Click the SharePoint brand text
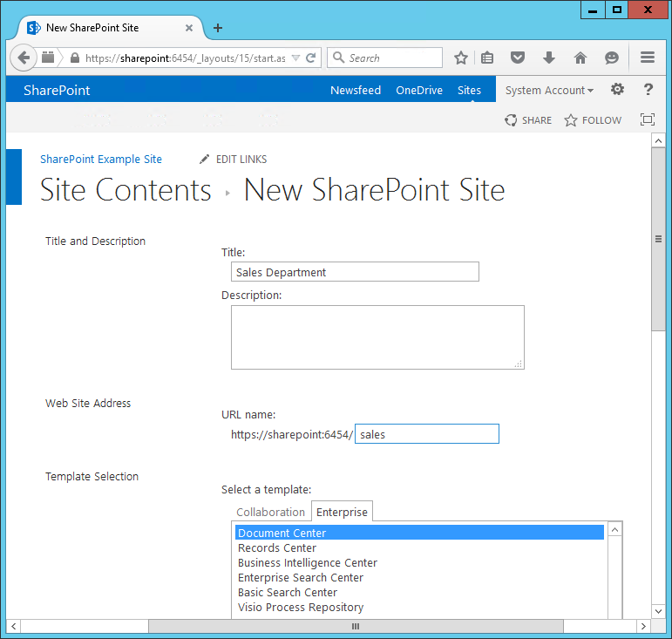 pyautogui.click(x=57, y=90)
